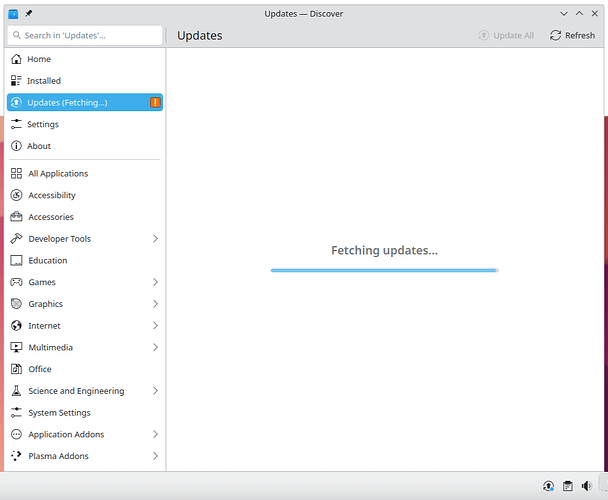The height and width of the screenshot is (500, 608).
Task: Click the Graphics palette icon
Action: [x=16, y=304]
